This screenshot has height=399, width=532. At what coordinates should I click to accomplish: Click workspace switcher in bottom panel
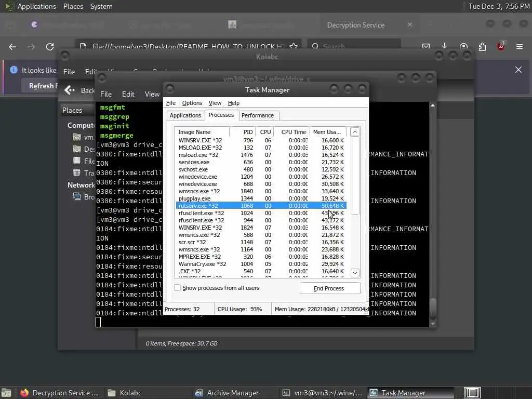point(472,393)
